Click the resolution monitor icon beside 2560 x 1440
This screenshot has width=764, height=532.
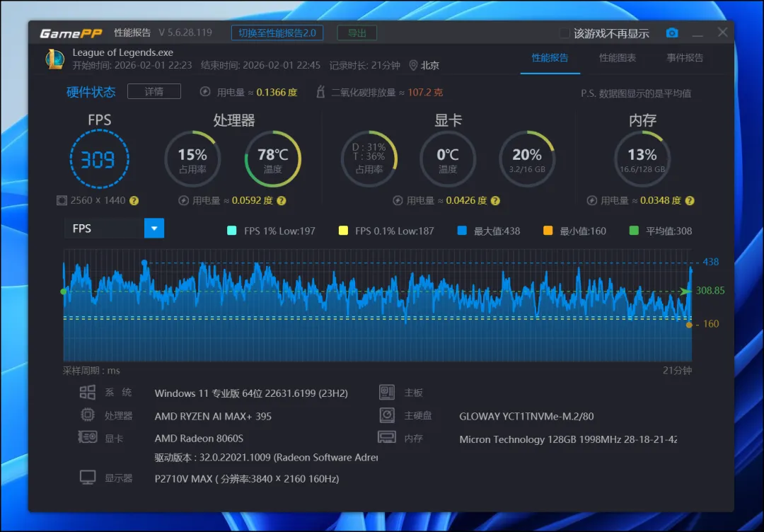pos(62,200)
